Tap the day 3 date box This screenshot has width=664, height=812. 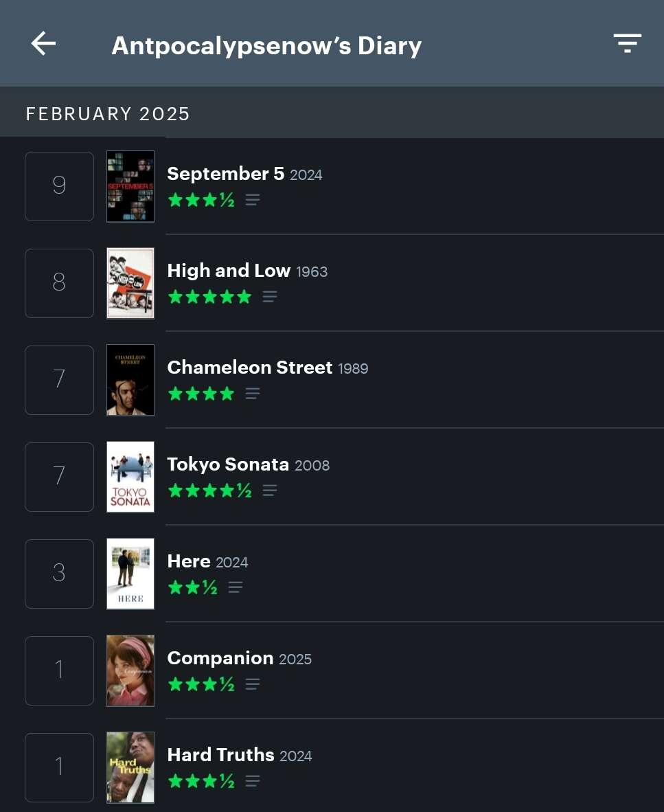click(x=59, y=574)
